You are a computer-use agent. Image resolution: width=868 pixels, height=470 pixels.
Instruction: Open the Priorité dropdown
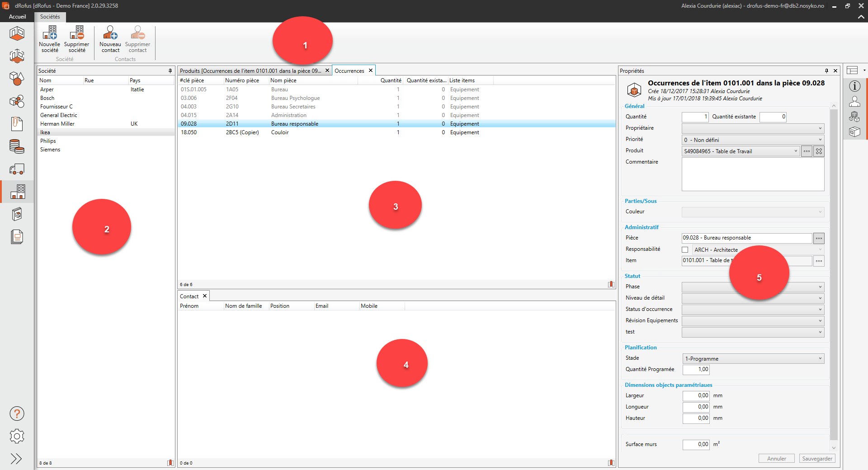point(753,140)
